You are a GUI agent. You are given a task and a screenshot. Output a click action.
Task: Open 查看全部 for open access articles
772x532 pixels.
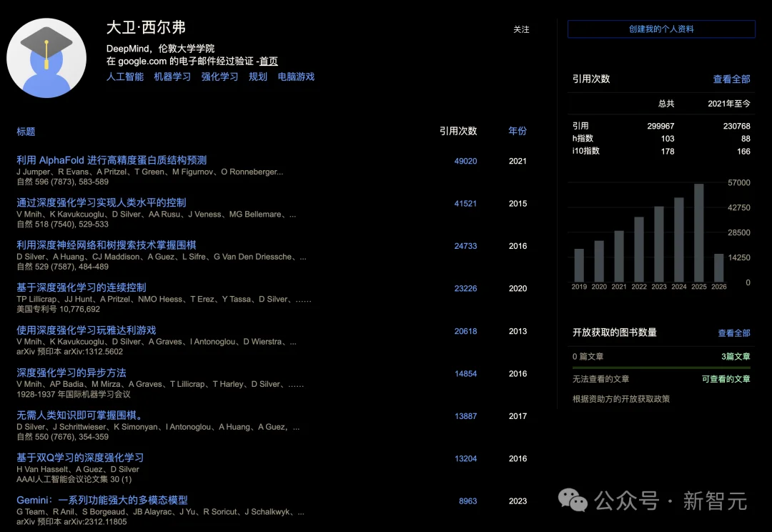point(734,332)
